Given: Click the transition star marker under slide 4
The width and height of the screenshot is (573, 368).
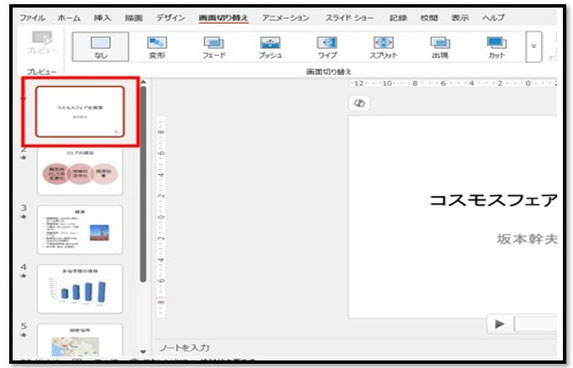Looking at the screenshot, I should [24, 276].
